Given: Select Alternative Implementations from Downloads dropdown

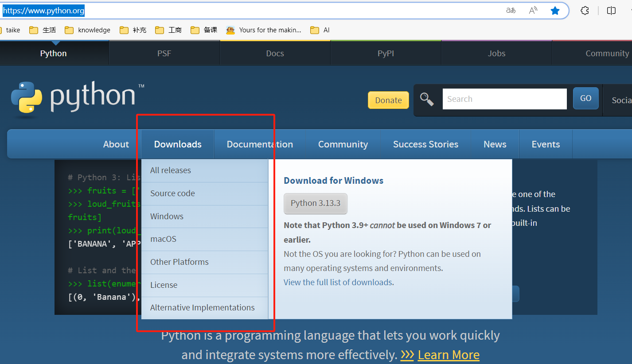Looking at the screenshot, I should pos(205,308).
